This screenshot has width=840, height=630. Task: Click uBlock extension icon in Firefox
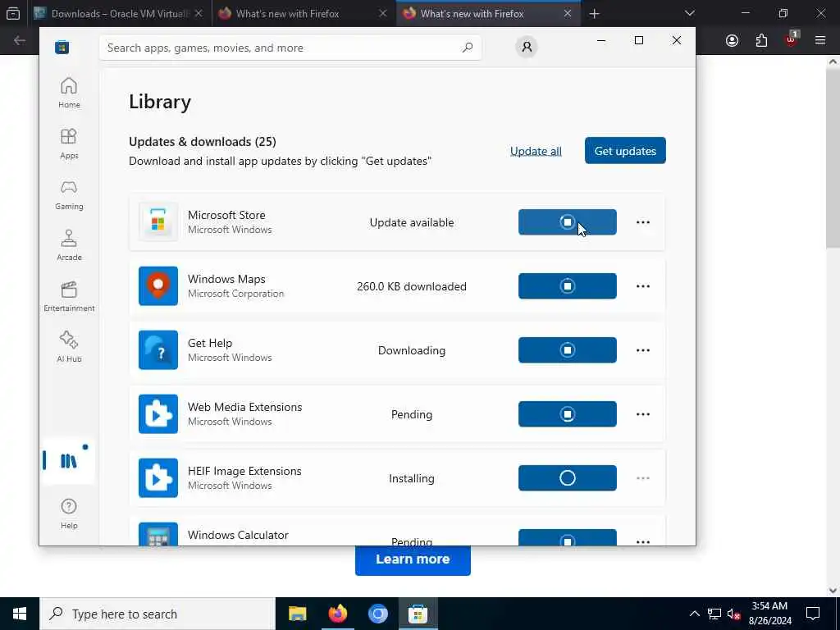point(791,40)
